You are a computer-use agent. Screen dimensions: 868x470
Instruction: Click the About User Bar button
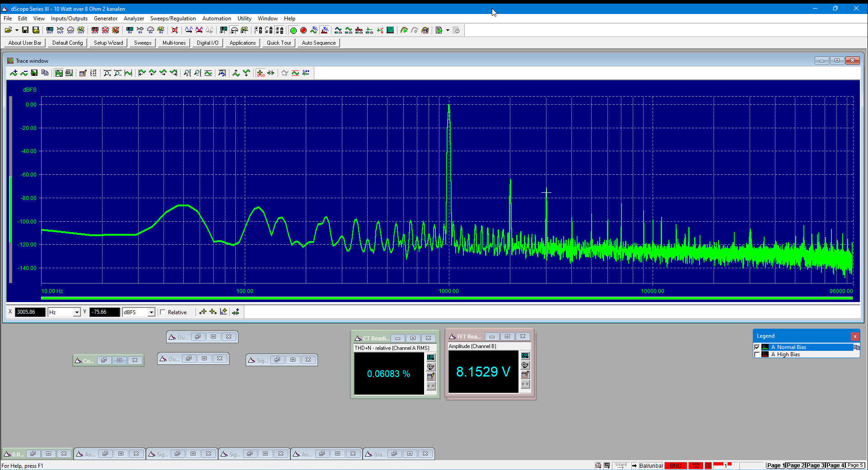(x=25, y=43)
